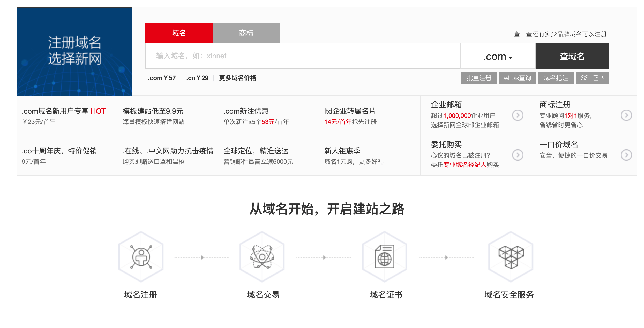Open 更多域名价格 link
The height and width of the screenshot is (328, 644).
click(x=237, y=78)
